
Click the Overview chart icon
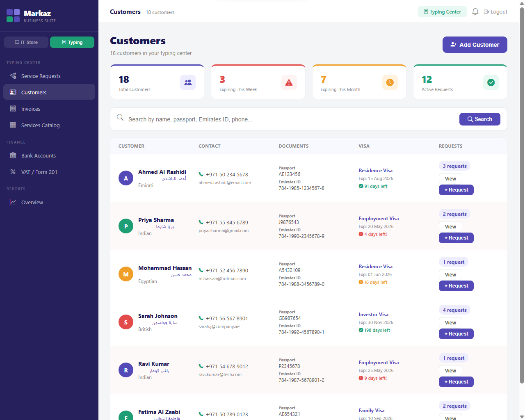point(13,202)
